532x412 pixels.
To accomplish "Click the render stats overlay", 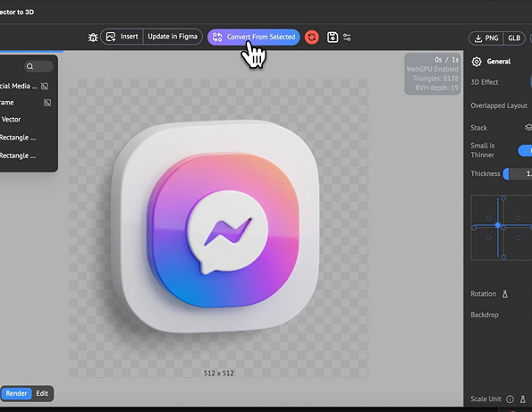I will pos(432,73).
